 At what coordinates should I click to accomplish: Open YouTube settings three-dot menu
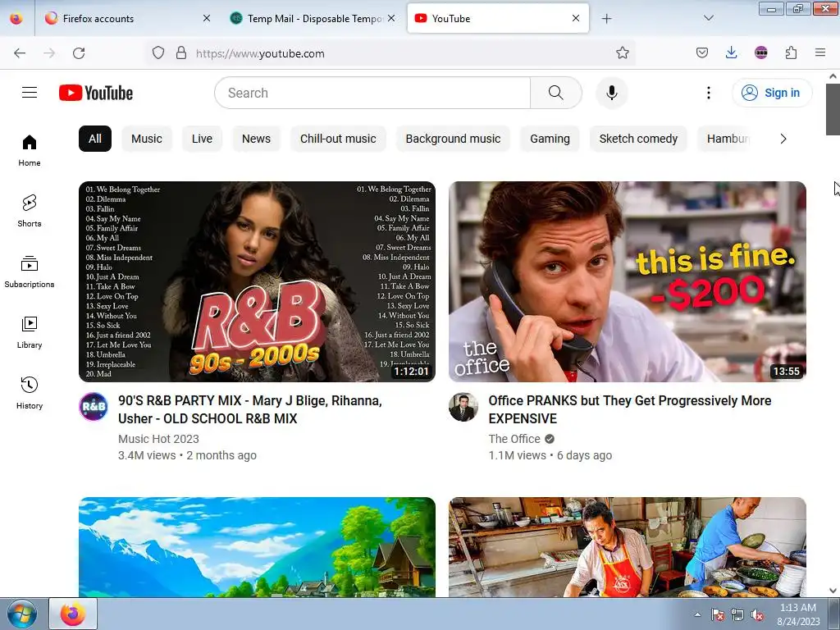point(708,93)
